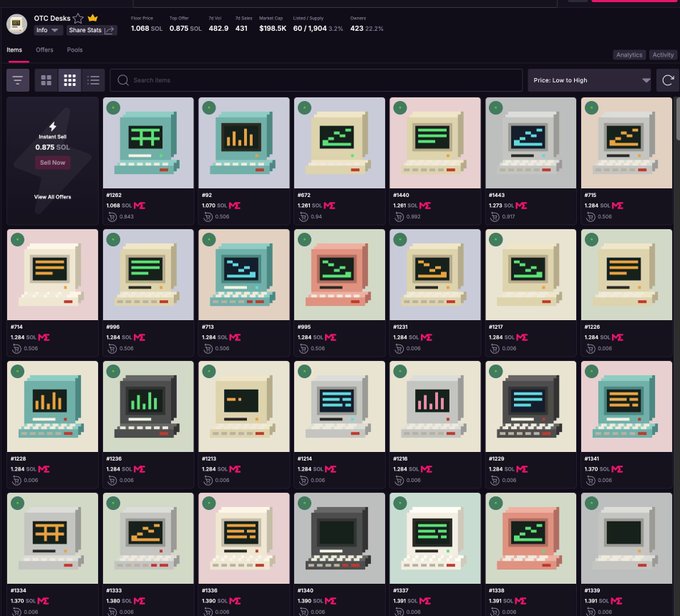The height and width of the screenshot is (616, 680).
Task: Switch to small grid view
Action: click(x=70, y=80)
